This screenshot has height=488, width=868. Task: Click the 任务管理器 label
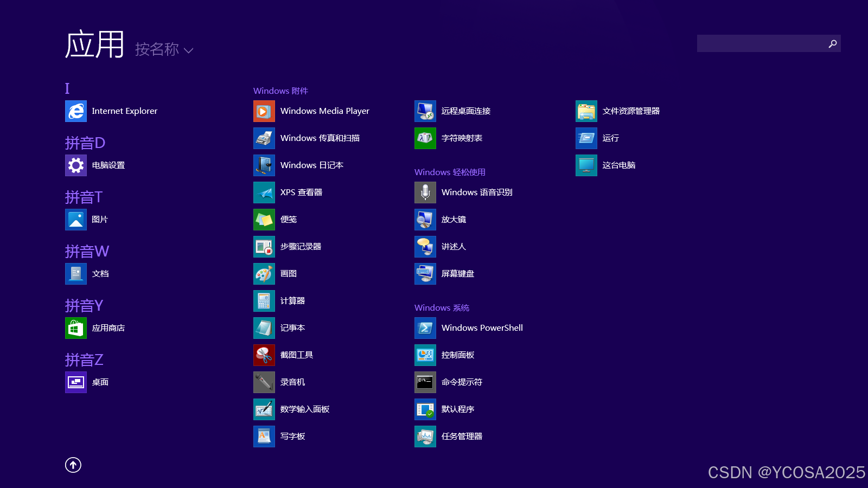[x=462, y=436]
